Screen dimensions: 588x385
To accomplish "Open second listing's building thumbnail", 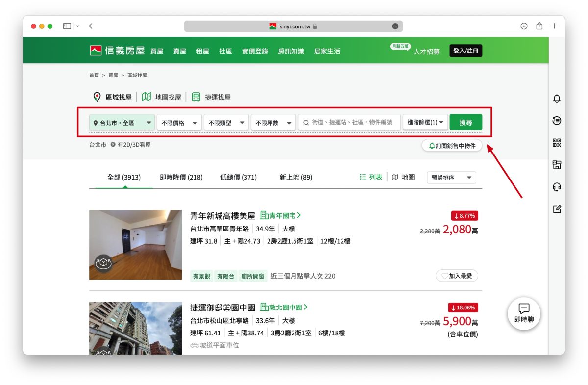I will 135,328.
